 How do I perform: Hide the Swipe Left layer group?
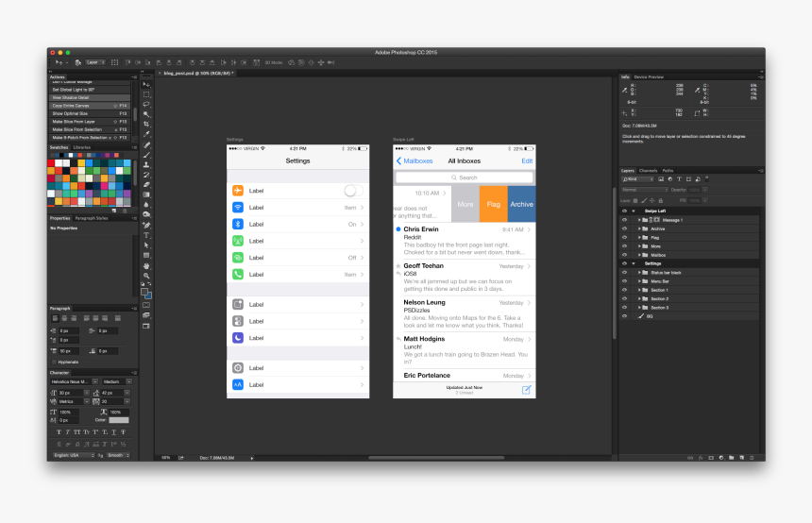624,211
